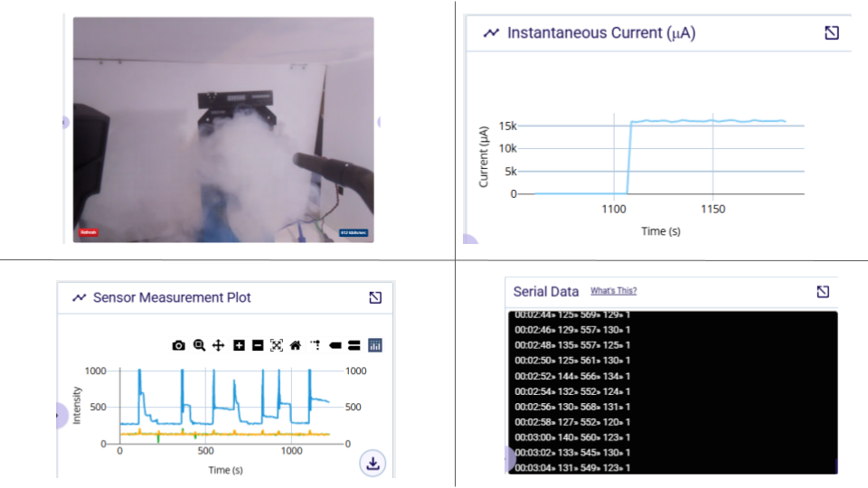The width and height of the screenshot is (868, 488).
Task: Download sensor measurement plot data
Action: click(373, 464)
